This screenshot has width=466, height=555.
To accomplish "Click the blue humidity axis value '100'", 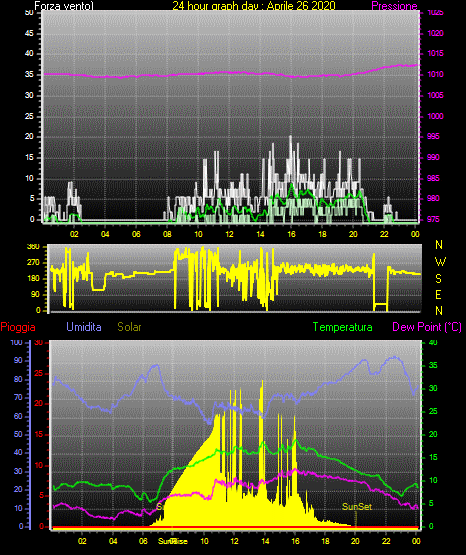I will point(17,342).
